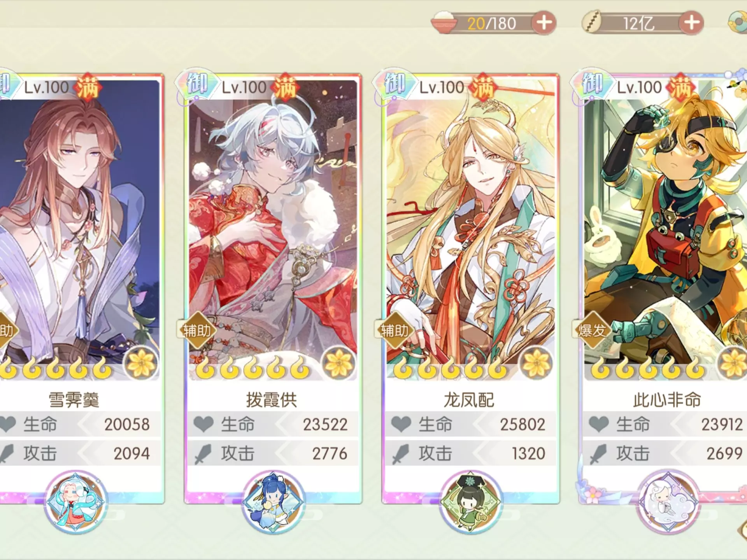This screenshot has height=560, width=747.
Task: Tap the gold flower badge on 龙凤配 card
Action: coord(536,363)
